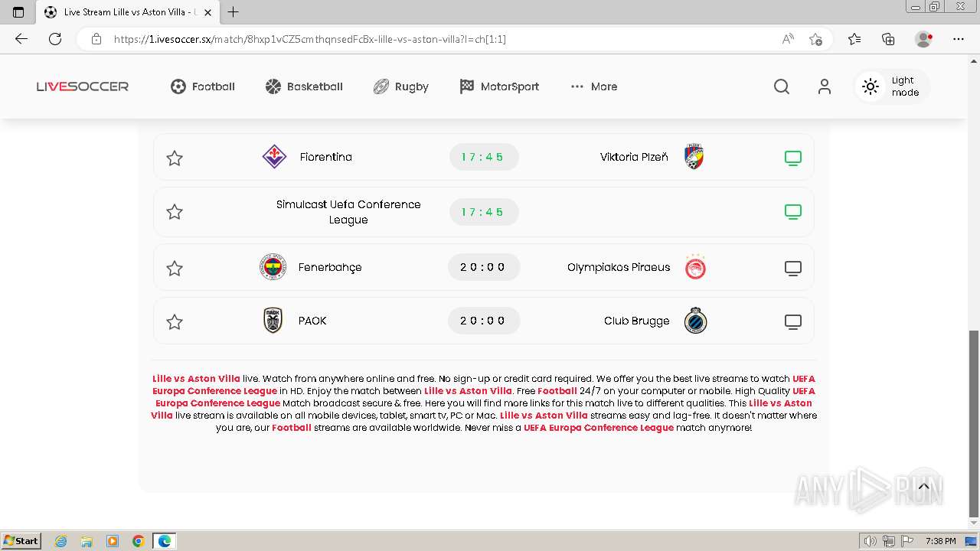Refresh the page

pyautogui.click(x=55, y=39)
